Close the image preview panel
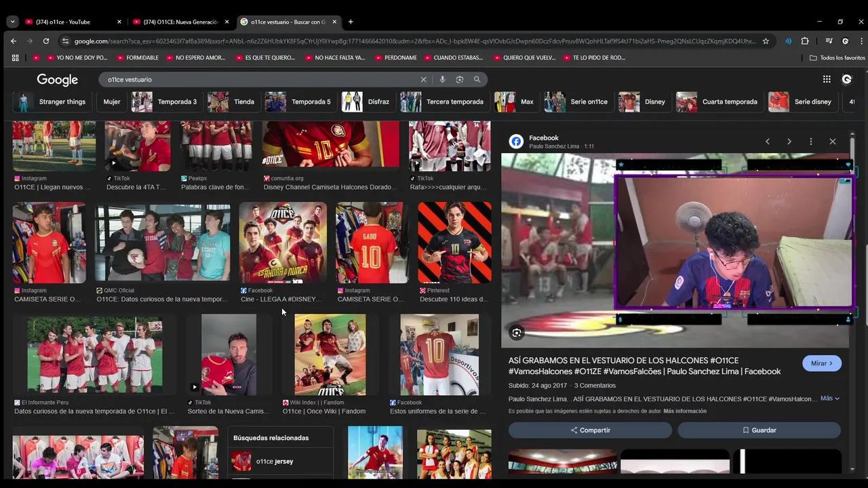Image resolution: width=868 pixels, height=488 pixels. (833, 142)
